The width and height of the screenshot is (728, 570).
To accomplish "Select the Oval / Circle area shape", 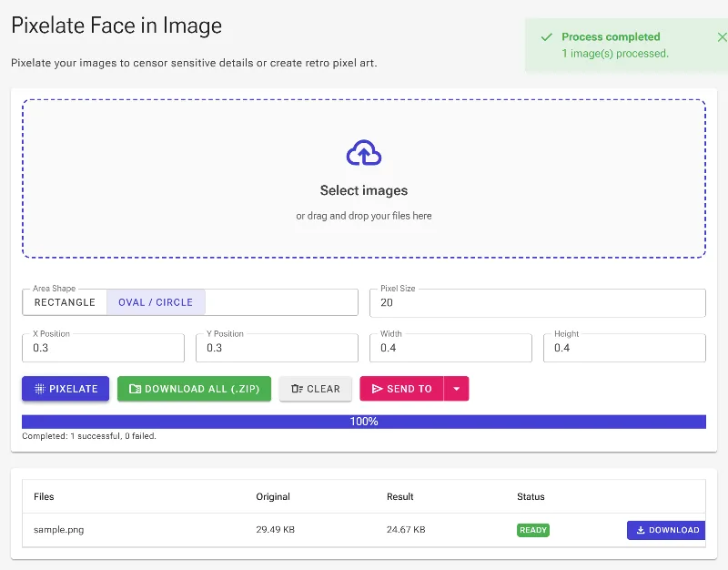I will coord(156,302).
